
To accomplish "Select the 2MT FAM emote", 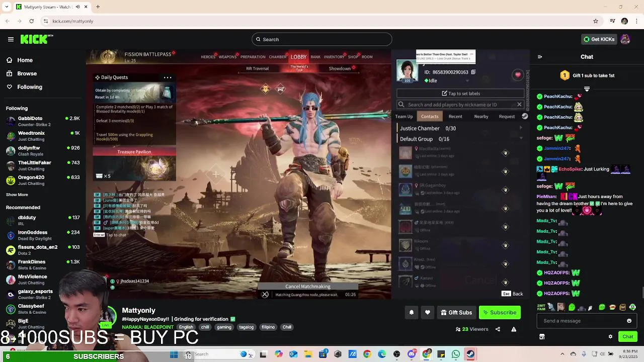I will click(x=541, y=307).
